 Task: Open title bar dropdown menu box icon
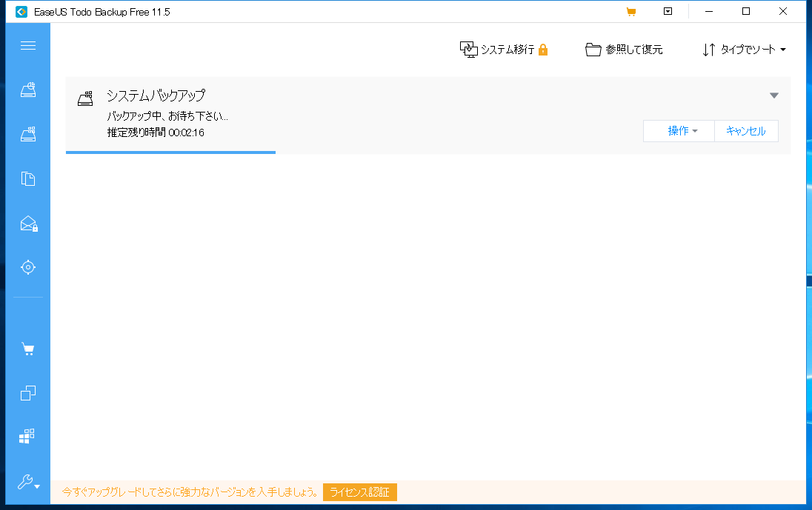click(668, 11)
